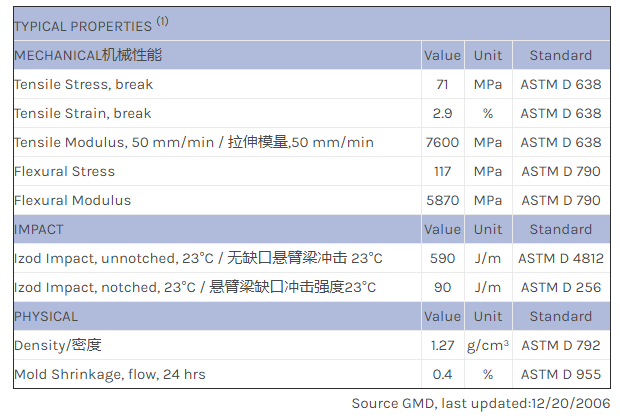The width and height of the screenshot is (620, 418).
Task: Select the flexural modulus value 5870
Action: tap(442, 200)
